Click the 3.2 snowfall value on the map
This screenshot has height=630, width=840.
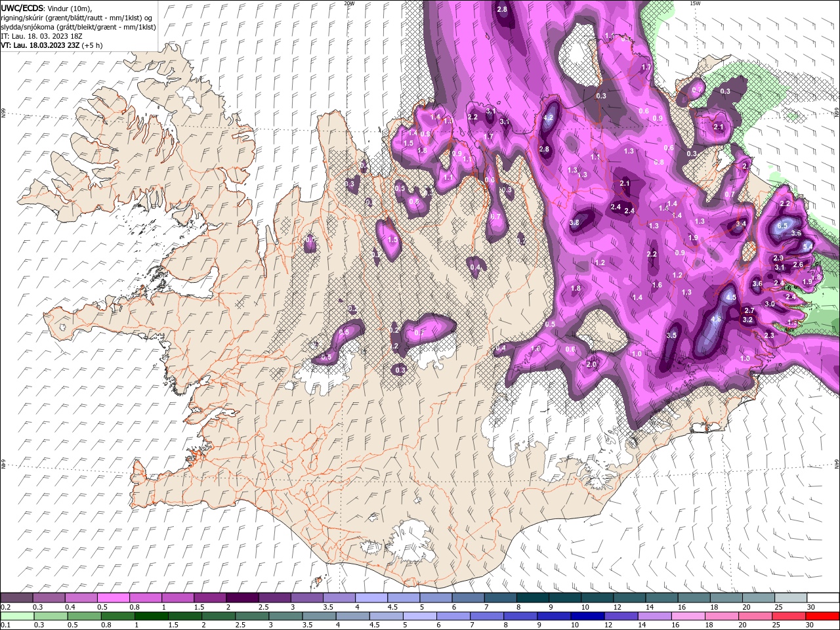point(747,320)
